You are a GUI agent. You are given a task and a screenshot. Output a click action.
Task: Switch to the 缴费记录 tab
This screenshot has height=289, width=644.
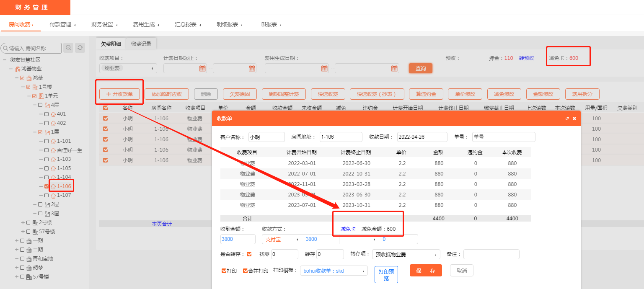click(x=141, y=44)
